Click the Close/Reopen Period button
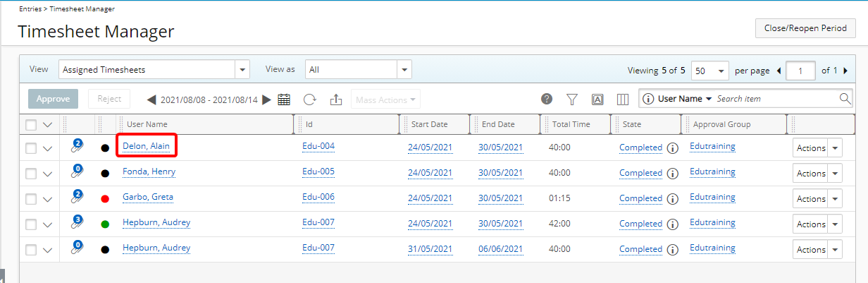 [805, 28]
